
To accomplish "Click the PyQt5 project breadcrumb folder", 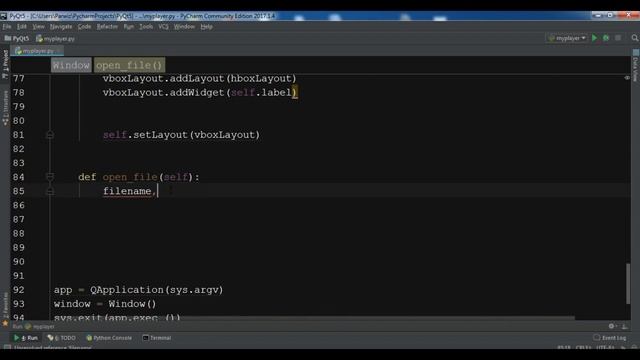I will pyautogui.click(x=17, y=38).
